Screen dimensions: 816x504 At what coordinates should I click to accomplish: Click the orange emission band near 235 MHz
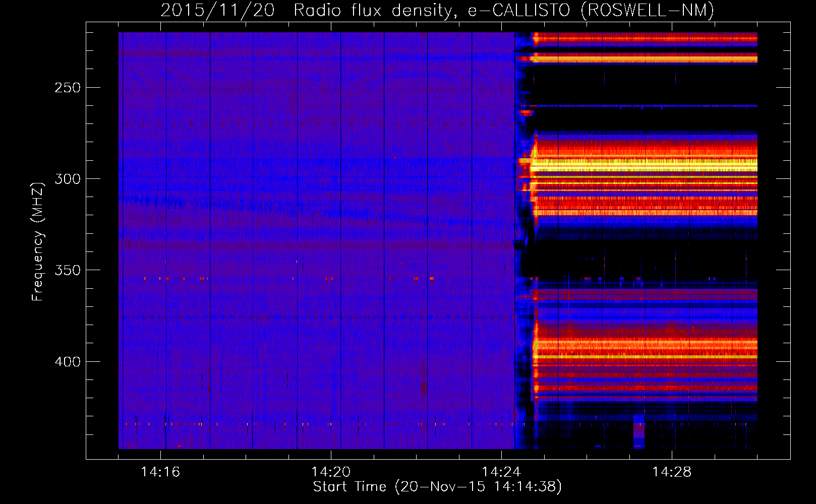[646, 59]
